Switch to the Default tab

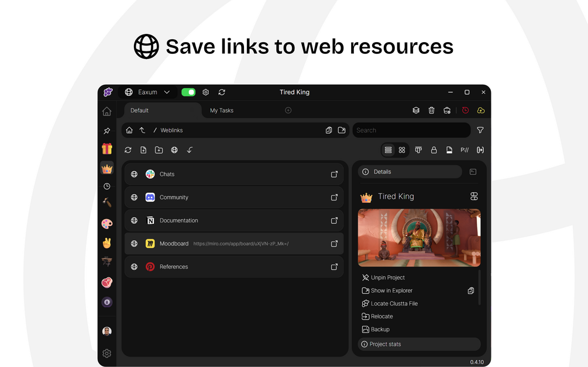163,110
